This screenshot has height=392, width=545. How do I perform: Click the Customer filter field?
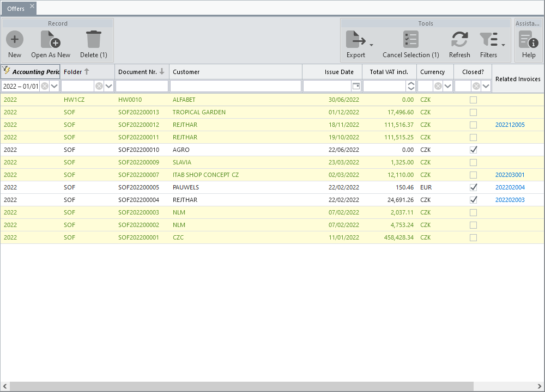coord(235,86)
